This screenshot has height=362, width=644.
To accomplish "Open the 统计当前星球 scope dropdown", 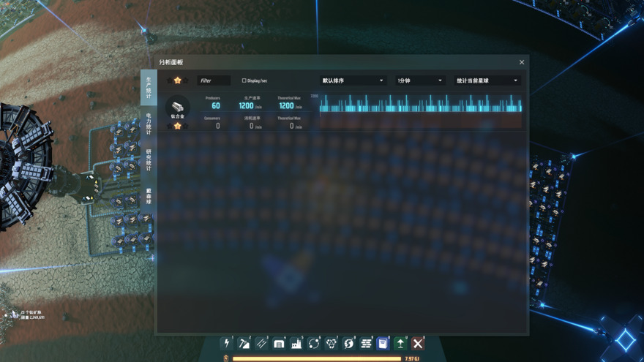I will pos(487,80).
